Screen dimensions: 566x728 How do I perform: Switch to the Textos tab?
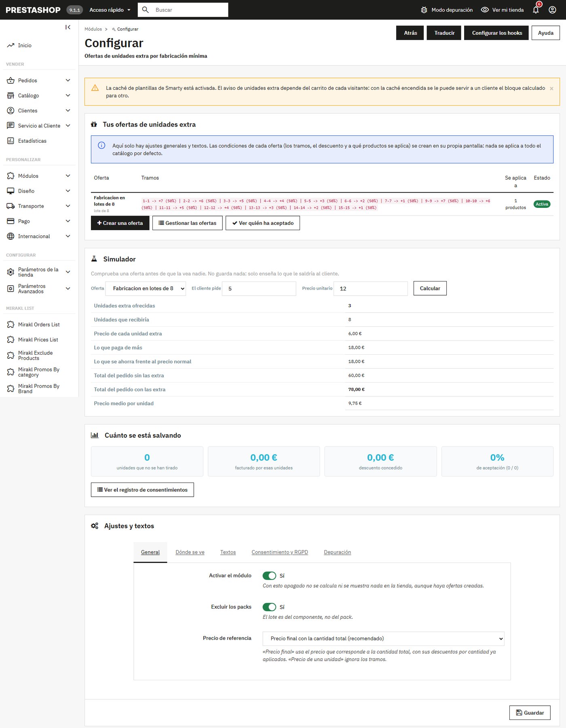[x=228, y=552]
